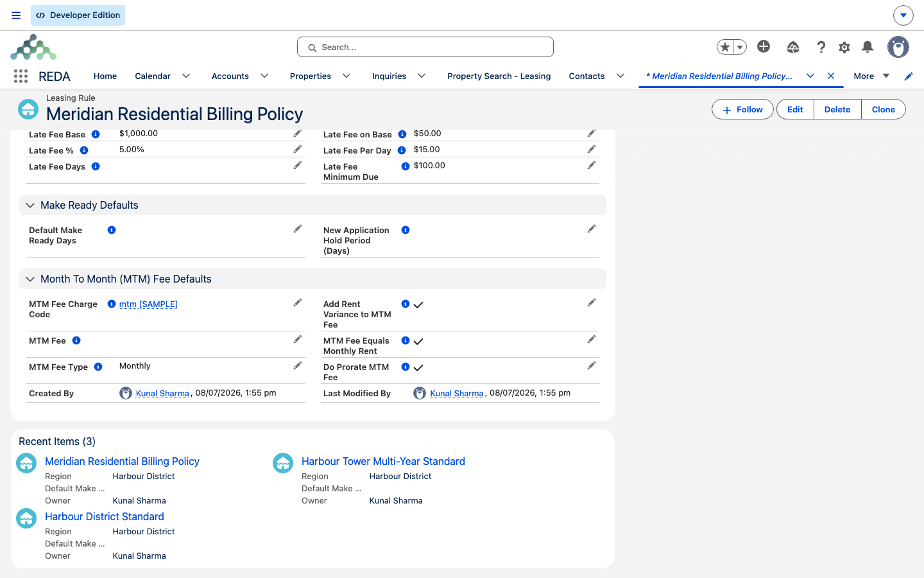Expand the top-right circular dropdown button
The width and height of the screenshot is (924, 578).
[x=903, y=15]
